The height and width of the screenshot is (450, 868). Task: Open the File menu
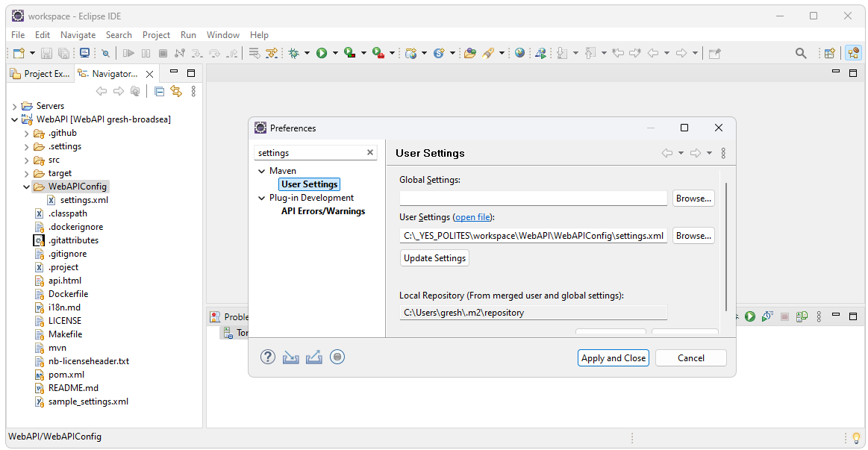pyautogui.click(x=18, y=35)
